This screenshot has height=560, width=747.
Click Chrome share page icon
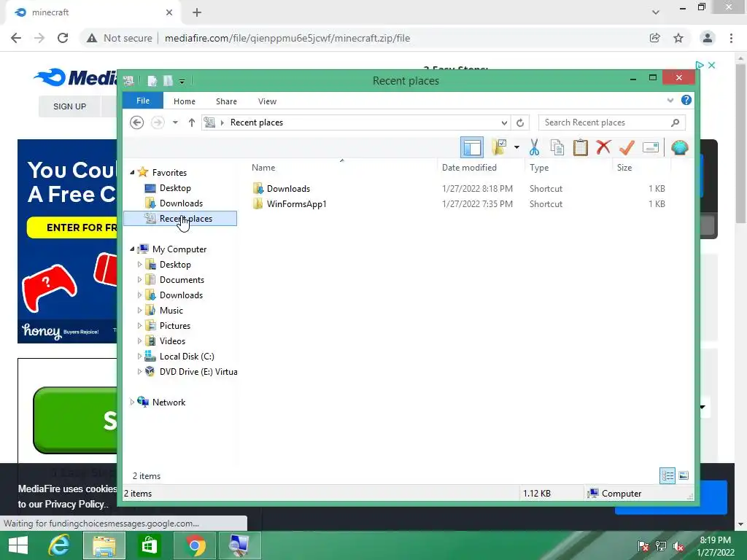tap(655, 38)
